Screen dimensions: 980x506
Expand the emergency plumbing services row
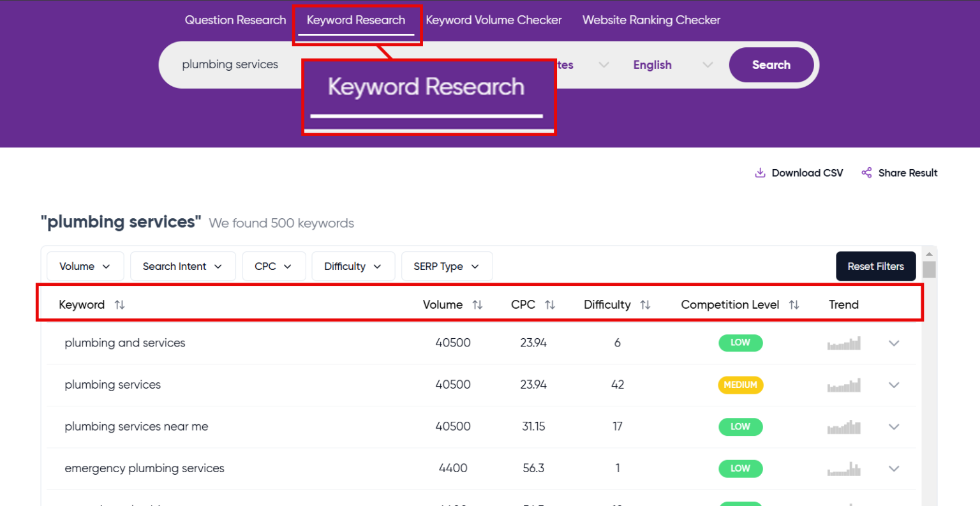pos(894,468)
